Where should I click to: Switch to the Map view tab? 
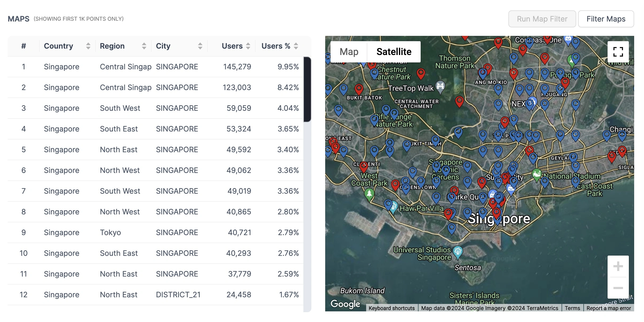point(349,52)
